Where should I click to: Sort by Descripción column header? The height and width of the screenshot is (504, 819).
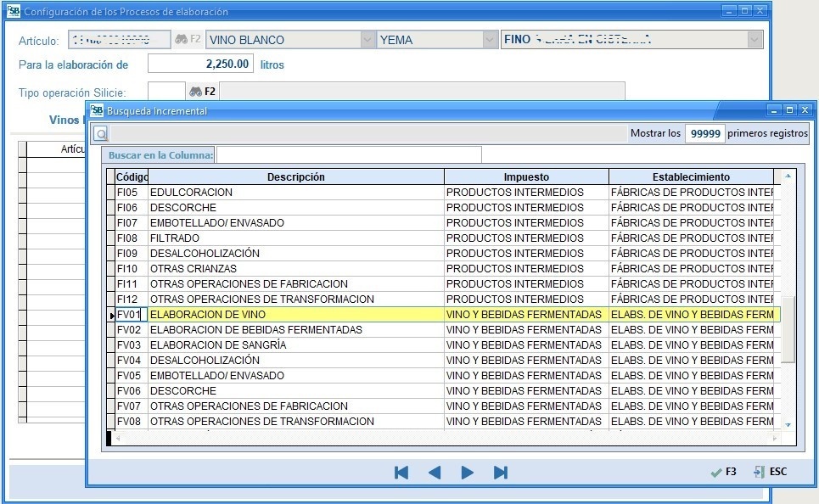pos(295,177)
